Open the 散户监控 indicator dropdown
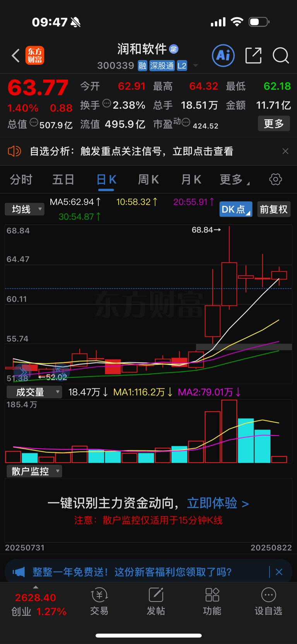 [x=34, y=471]
